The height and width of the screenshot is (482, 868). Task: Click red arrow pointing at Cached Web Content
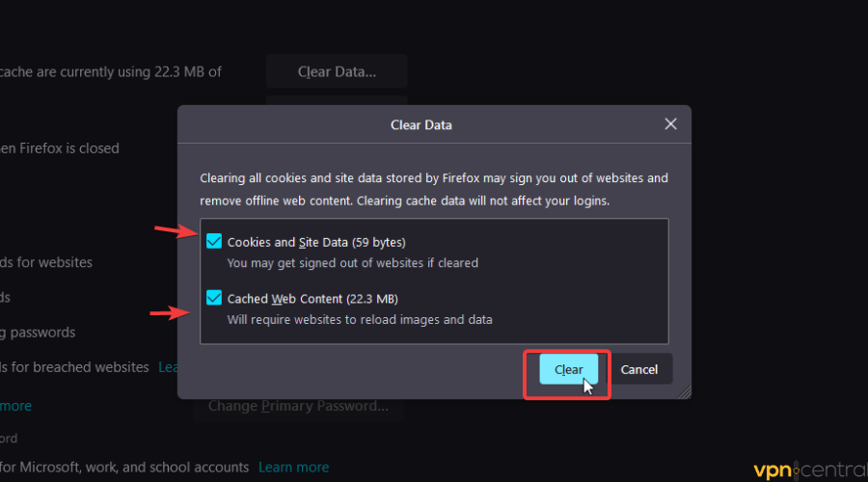[x=170, y=311]
